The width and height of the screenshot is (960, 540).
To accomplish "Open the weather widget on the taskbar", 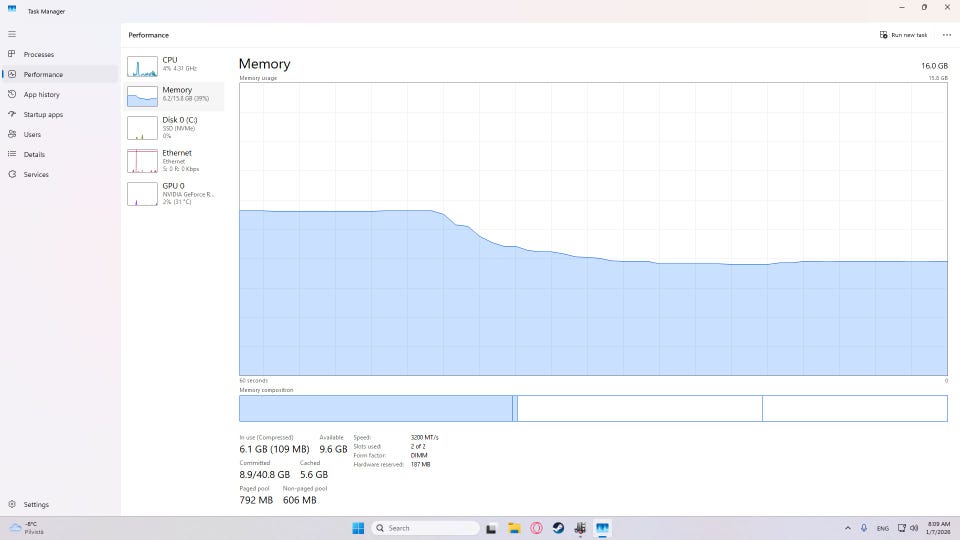I will pyautogui.click(x=27, y=528).
